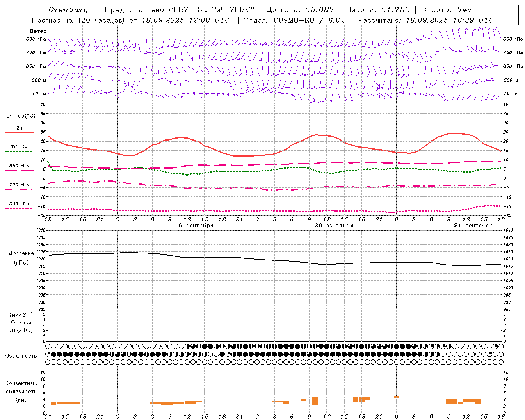
Task: Click the '(мм/1ч.)' precipitation unit label
Action: pos(21,330)
